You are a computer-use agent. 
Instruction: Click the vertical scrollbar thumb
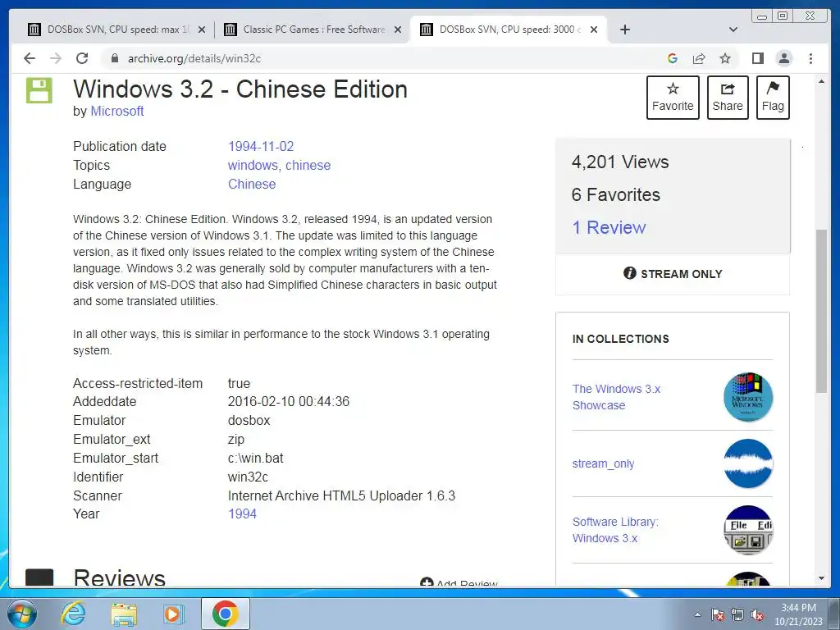821,311
